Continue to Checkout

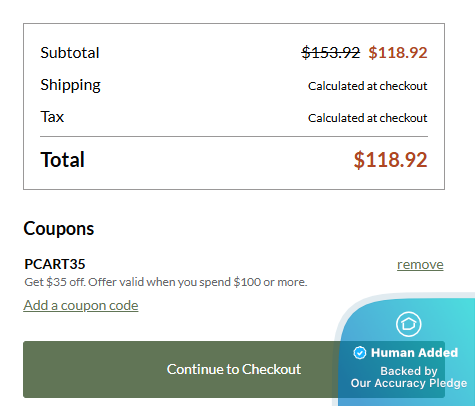[x=234, y=369]
